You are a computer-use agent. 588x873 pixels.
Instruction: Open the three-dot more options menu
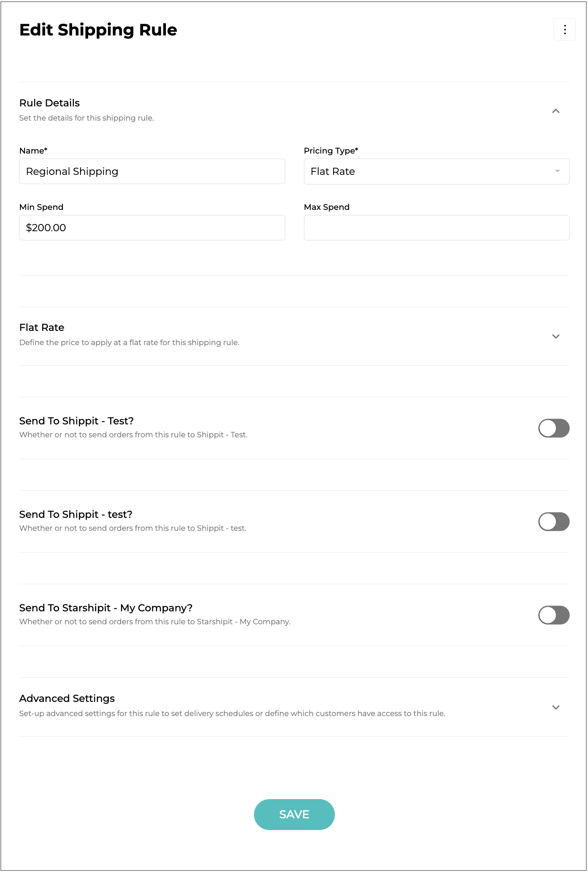coord(565,30)
